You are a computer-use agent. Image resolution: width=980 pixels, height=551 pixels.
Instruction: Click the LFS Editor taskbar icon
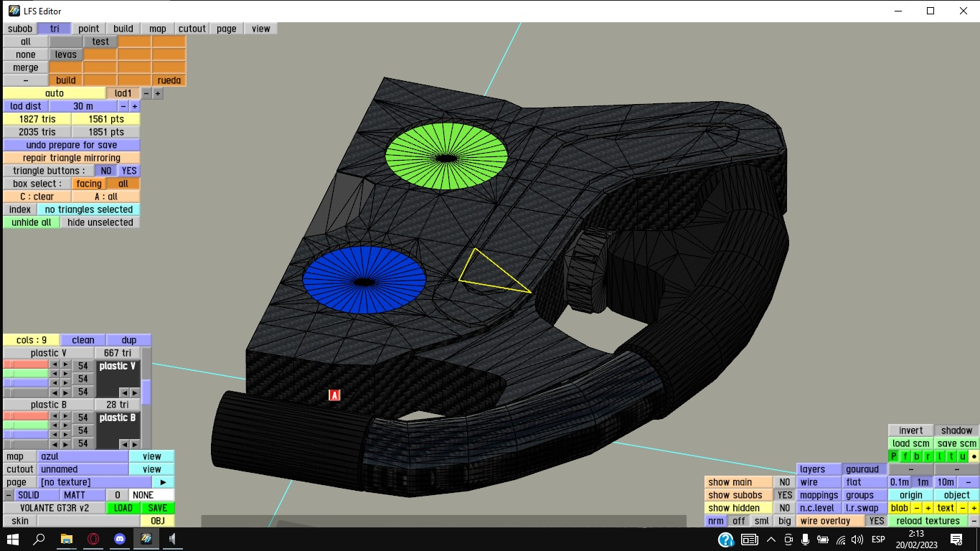[x=146, y=539]
